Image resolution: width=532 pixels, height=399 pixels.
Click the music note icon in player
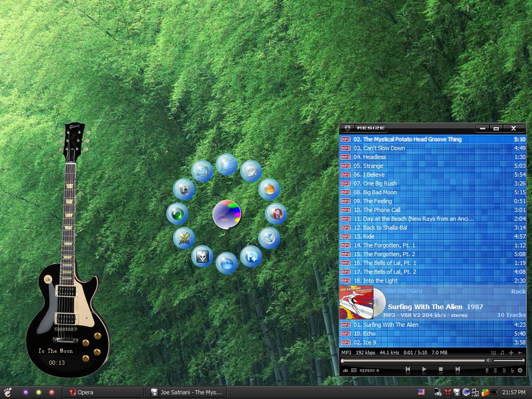click(502, 353)
